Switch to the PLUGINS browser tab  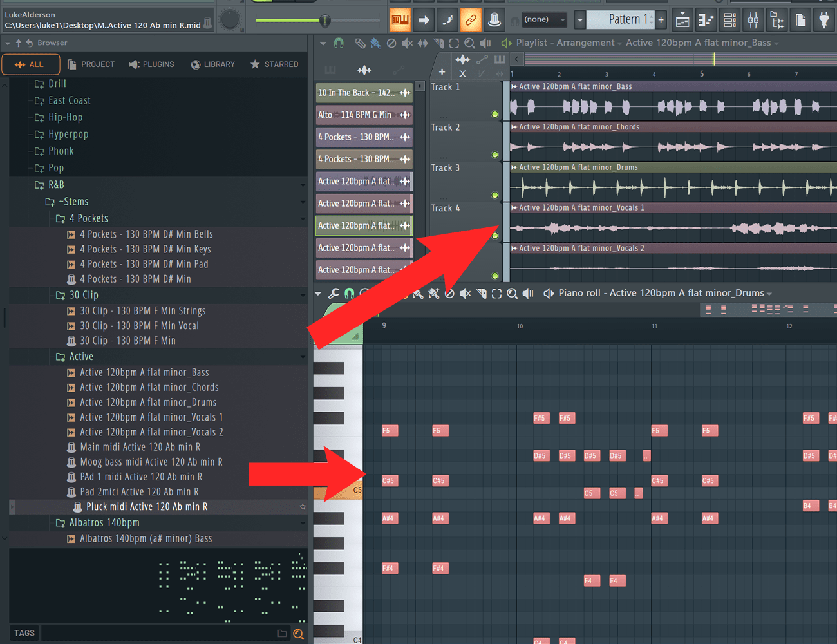(151, 64)
